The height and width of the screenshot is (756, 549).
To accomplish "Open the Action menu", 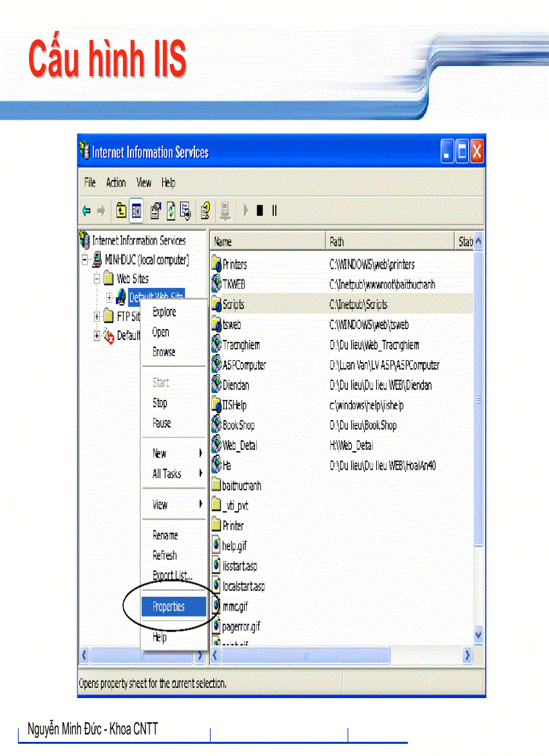I will click(x=116, y=182).
